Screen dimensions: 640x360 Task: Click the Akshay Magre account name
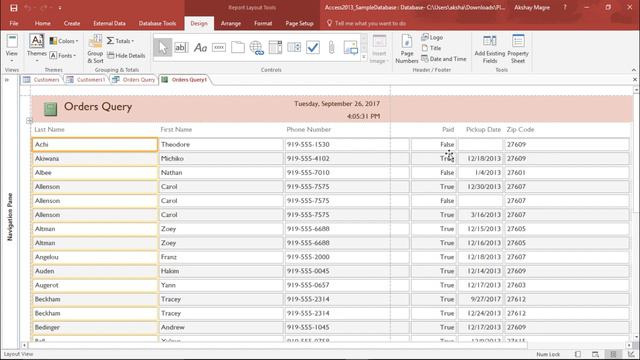click(x=532, y=7)
